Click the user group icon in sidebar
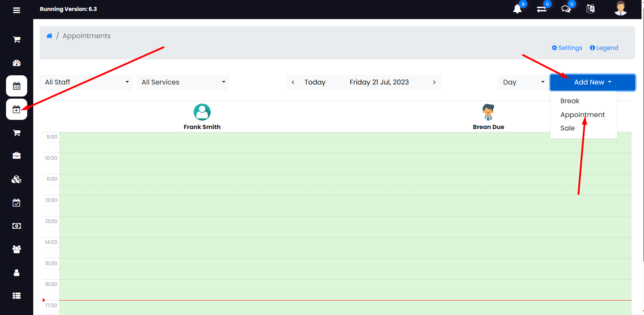This screenshot has height=315, width=644. (17, 249)
